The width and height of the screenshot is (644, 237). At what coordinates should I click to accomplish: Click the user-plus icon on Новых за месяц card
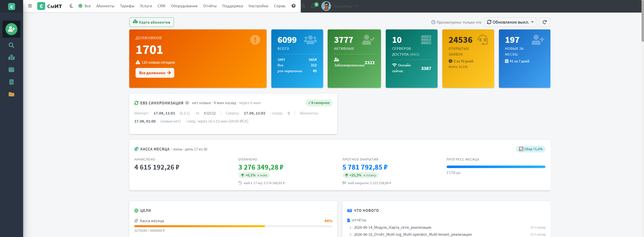pos(538,40)
